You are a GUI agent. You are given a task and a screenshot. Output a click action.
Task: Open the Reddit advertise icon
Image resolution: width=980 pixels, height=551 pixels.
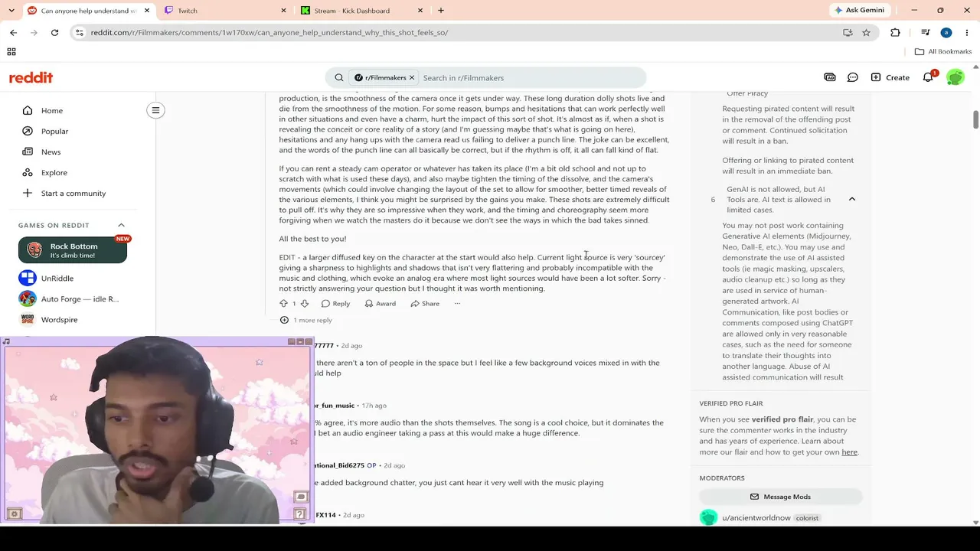830,77
